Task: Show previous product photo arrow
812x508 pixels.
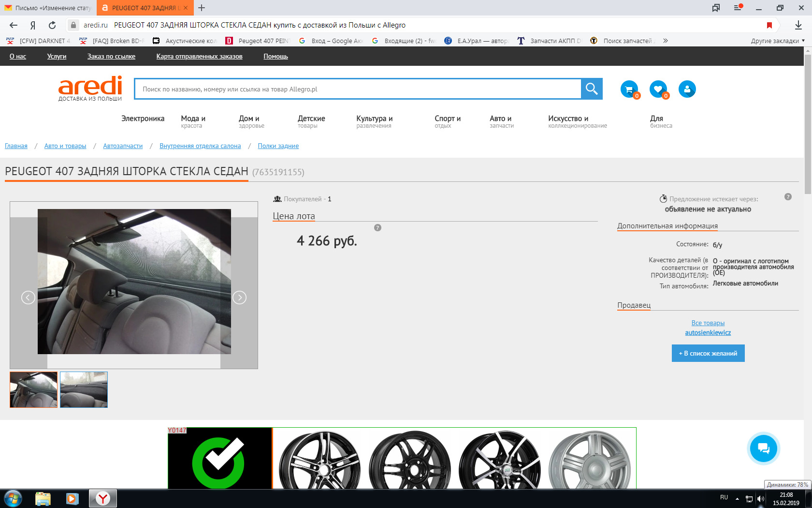Action: pos(28,298)
